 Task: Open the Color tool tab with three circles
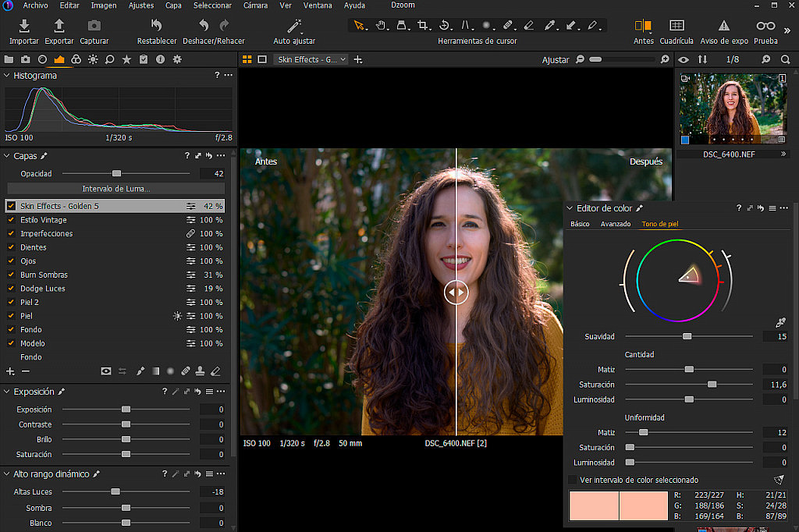coord(76,59)
